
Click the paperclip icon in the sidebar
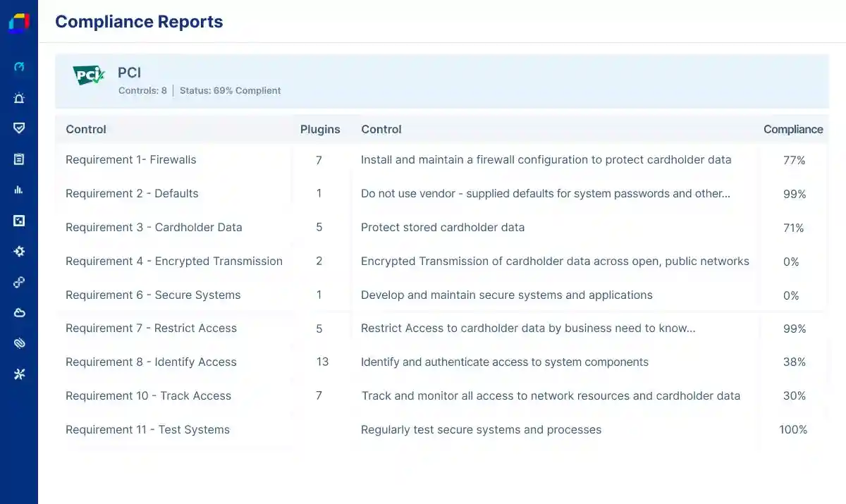19,343
